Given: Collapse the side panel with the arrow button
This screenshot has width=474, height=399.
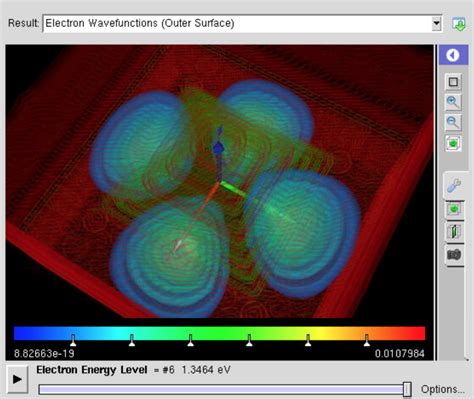Looking at the screenshot, I should click(x=453, y=55).
